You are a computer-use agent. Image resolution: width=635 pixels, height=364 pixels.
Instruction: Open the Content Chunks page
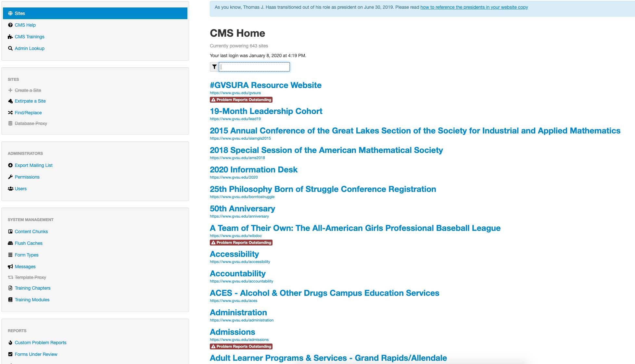pyautogui.click(x=31, y=232)
